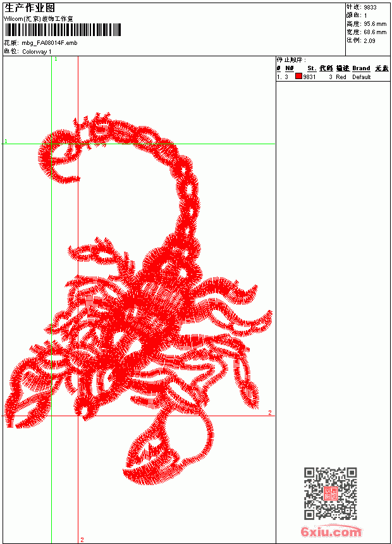The width and height of the screenshot is (392, 544).
Task: Click the mbg_FA08014F.emb file name
Action: pos(49,43)
